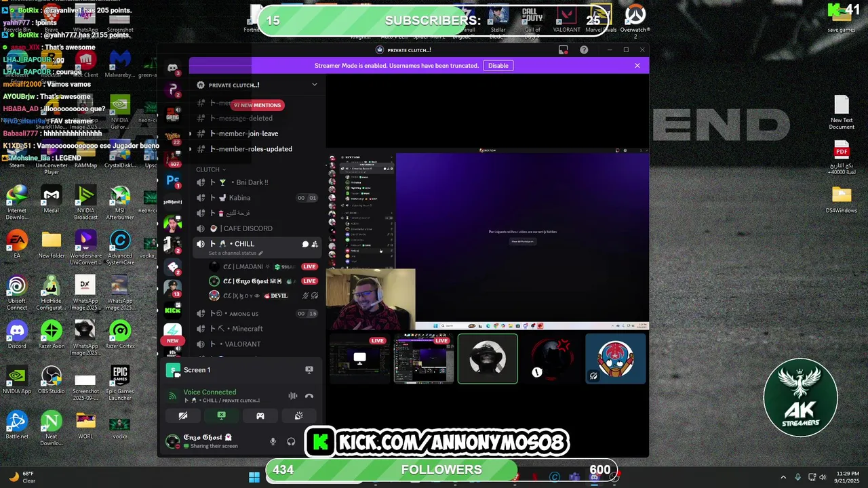The image size is (868, 488).
Task: Toggle headphones deafen in user panel
Action: [291, 441]
